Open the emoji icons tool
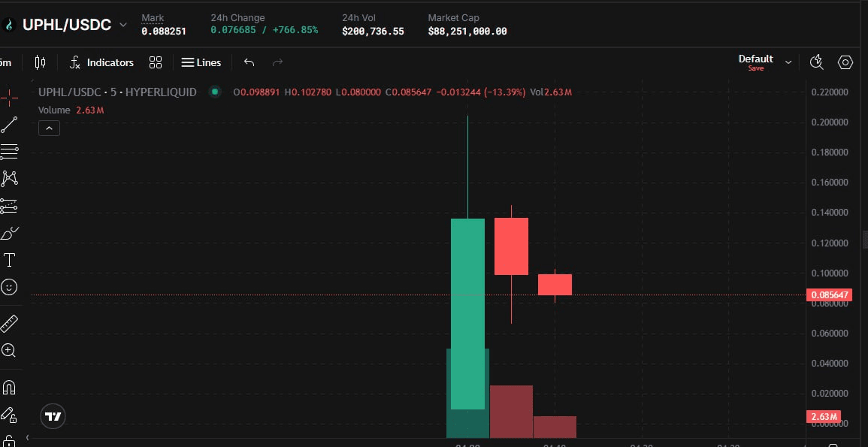 (9, 286)
